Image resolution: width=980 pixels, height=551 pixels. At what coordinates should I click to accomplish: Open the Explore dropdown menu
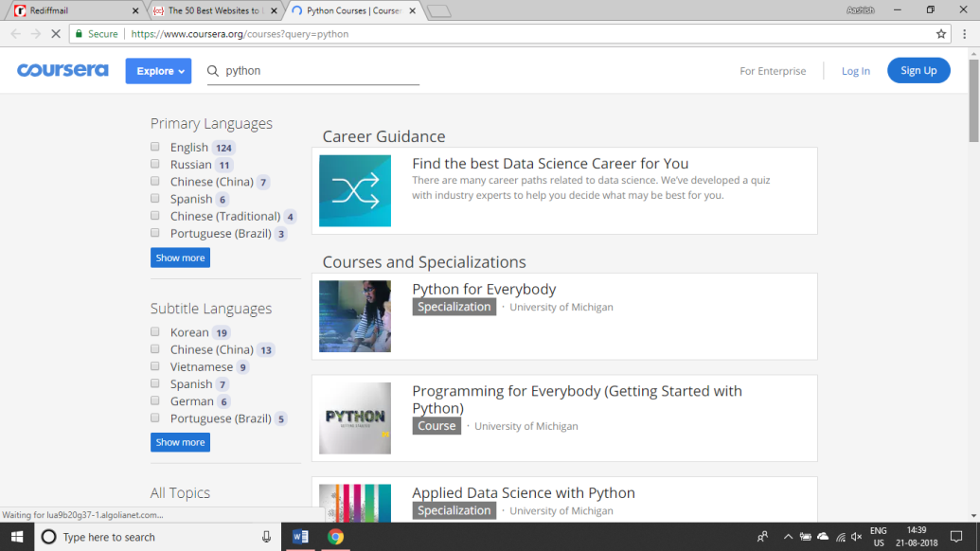point(158,71)
